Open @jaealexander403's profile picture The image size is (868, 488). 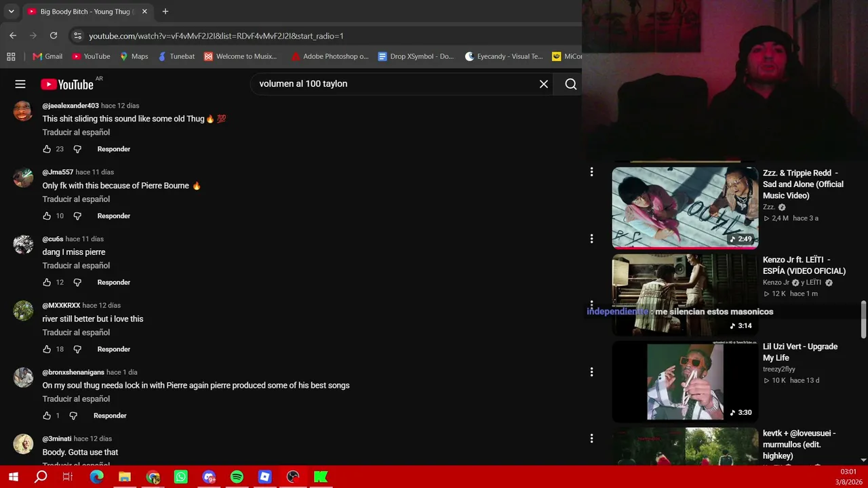click(23, 110)
